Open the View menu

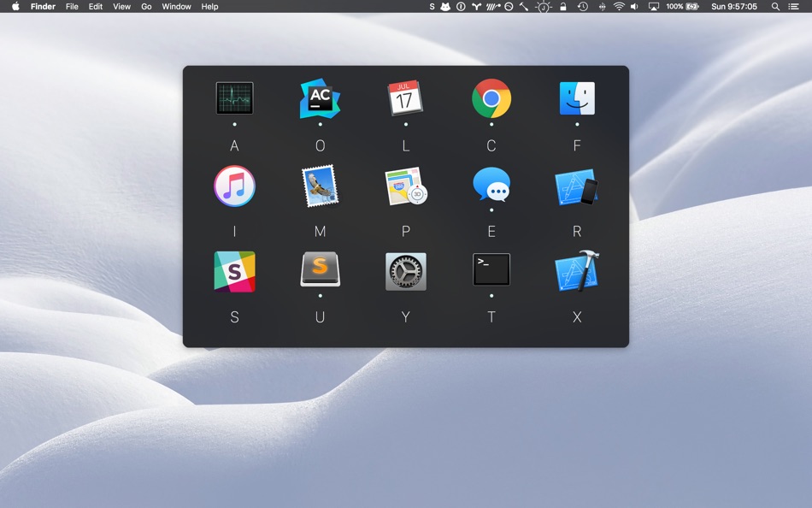(121, 6)
